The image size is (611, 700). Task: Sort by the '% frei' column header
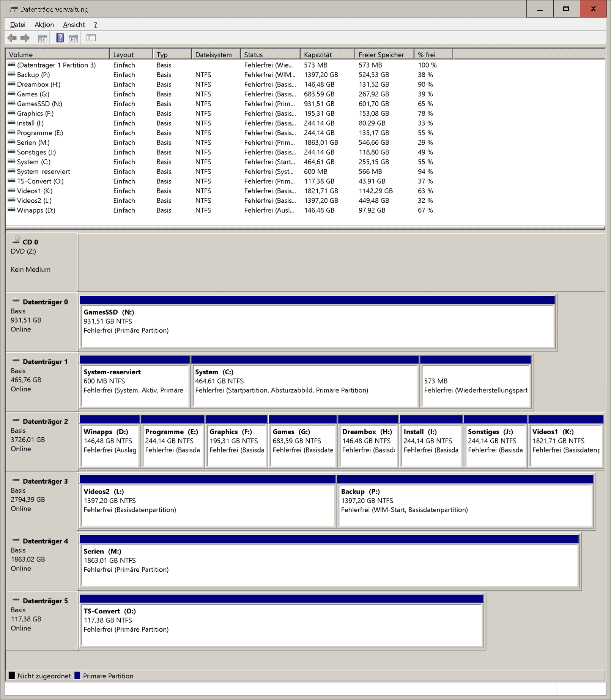pos(434,55)
